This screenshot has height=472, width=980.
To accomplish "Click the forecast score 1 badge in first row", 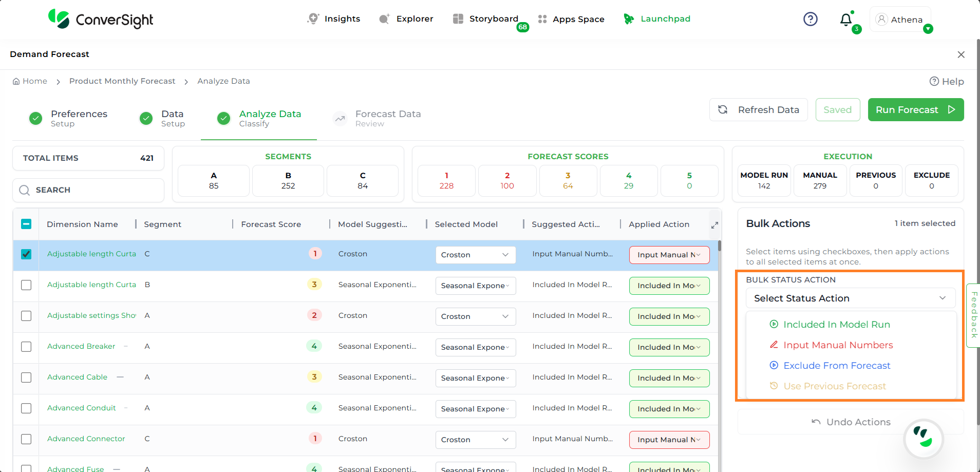I will (x=315, y=254).
